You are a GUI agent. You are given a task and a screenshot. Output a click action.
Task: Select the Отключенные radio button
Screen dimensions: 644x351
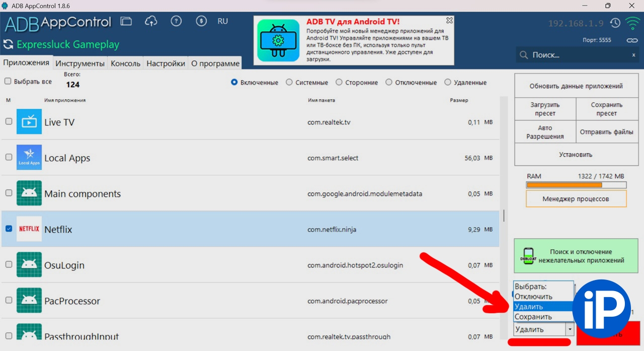point(388,82)
